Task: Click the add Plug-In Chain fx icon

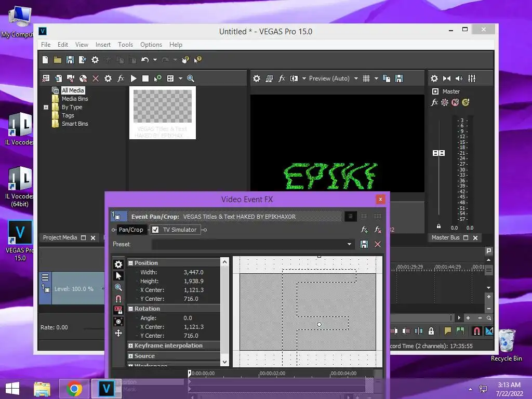Action: click(364, 230)
